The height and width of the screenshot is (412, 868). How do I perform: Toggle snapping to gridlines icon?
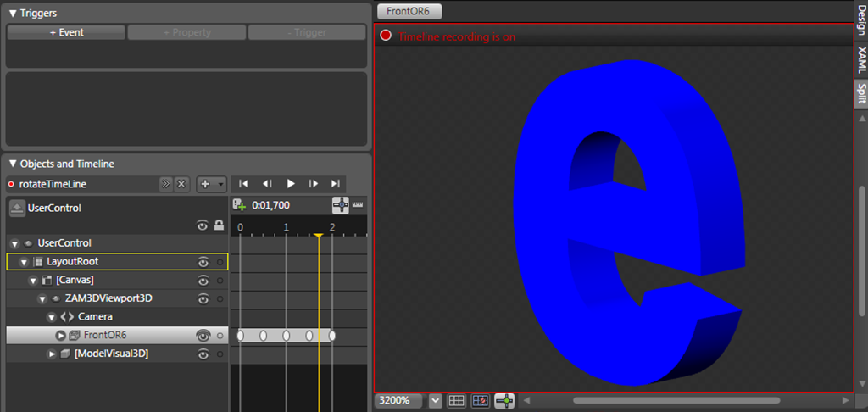[x=481, y=400]
